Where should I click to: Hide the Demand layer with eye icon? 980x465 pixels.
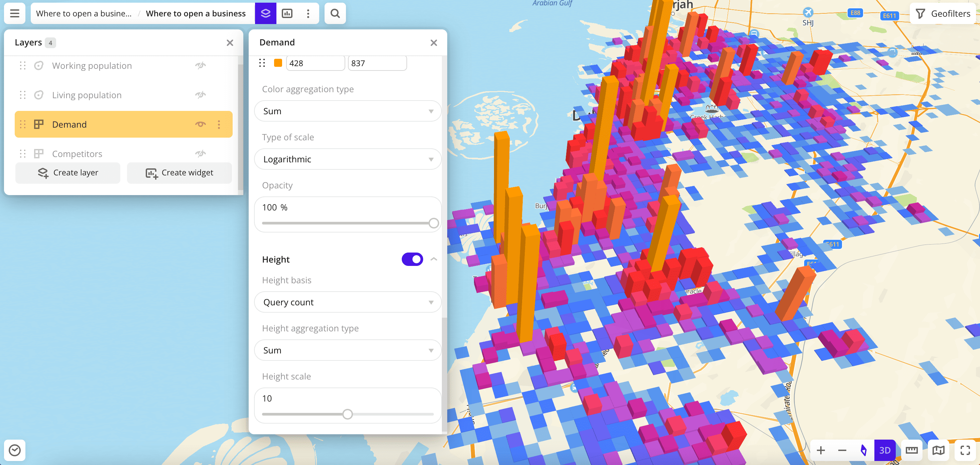[201, 124]
